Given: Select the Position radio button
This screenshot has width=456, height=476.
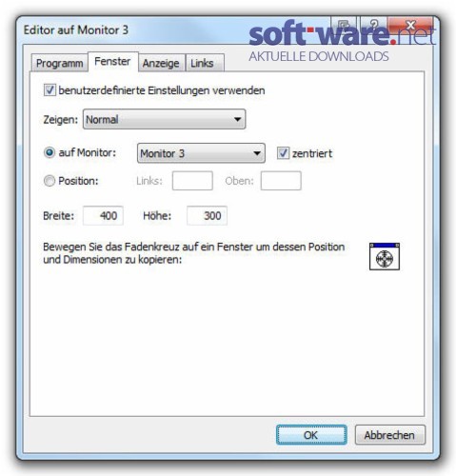Looking at the screenshot, I should pyautogui.click(x=50, y=181).
